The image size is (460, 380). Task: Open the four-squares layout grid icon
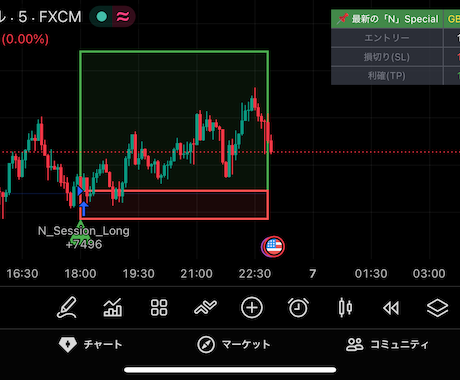(x=159, y=307)
